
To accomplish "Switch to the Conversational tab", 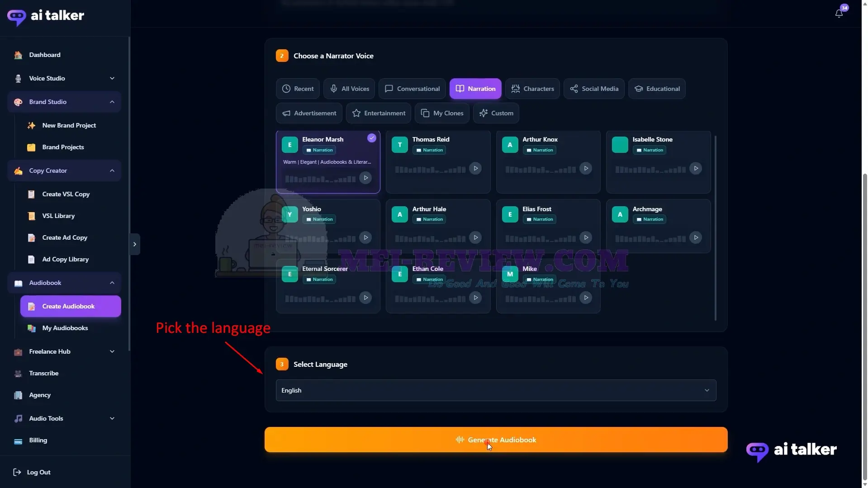I will coord(412,89).
